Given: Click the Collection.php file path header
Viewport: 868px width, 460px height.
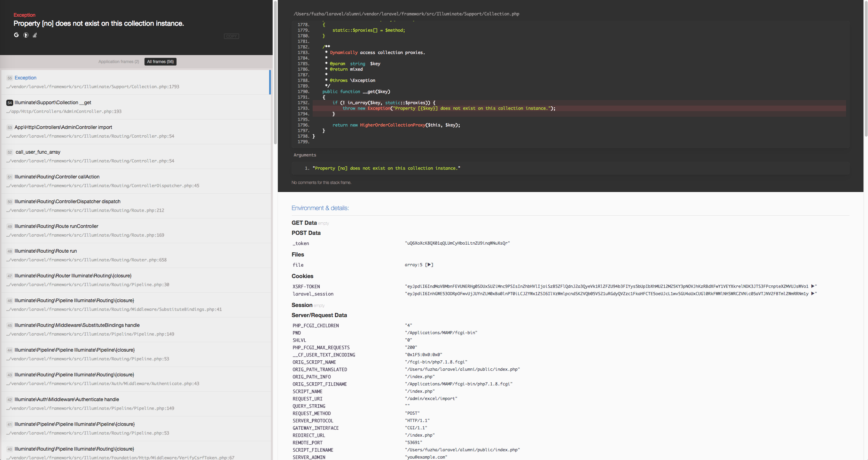Looking at the screenshot, I should [x=406, y=14].
